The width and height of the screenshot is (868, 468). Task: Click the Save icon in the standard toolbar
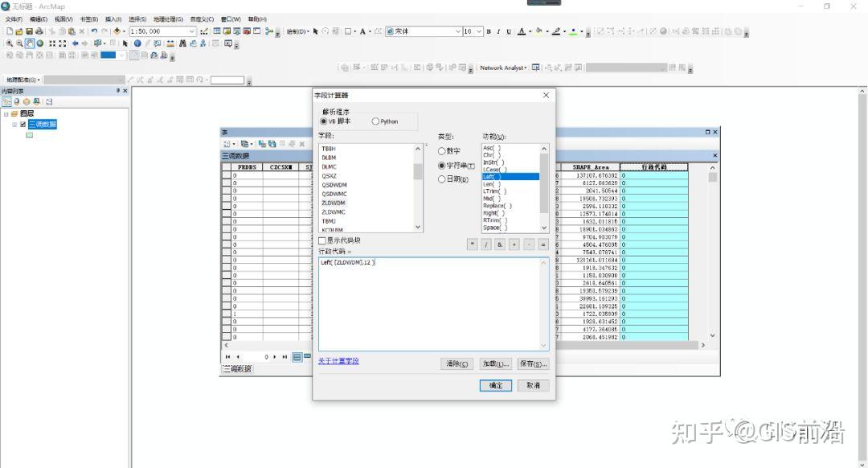tap(30, 31)
